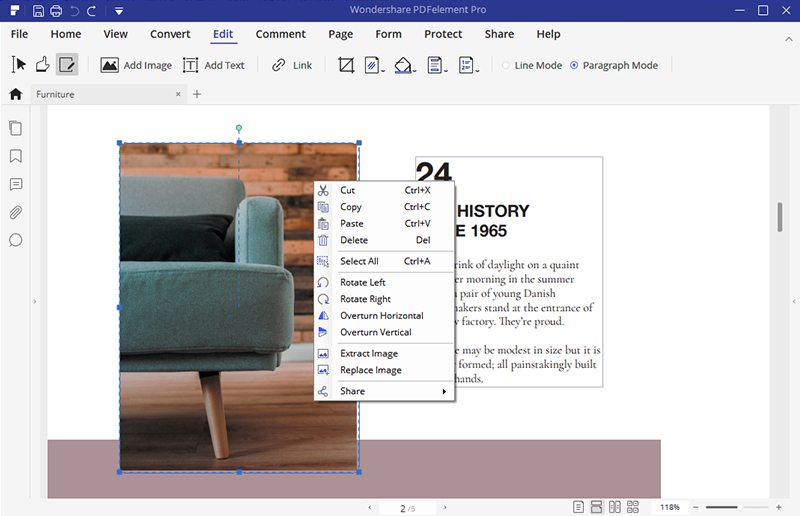Go to the previous page arrow

tap(370, 508)
